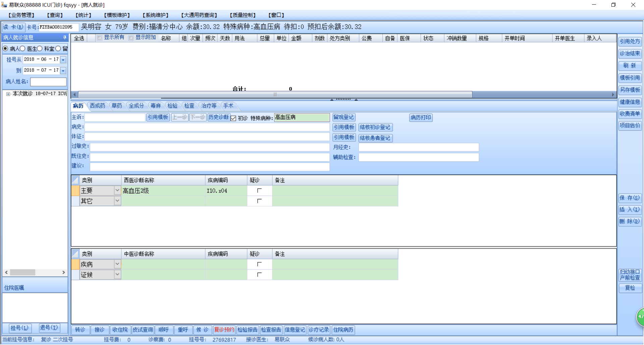Click the 月经史 input field
This screenshot has height=345, width=644.
click(x=419, y=147)
